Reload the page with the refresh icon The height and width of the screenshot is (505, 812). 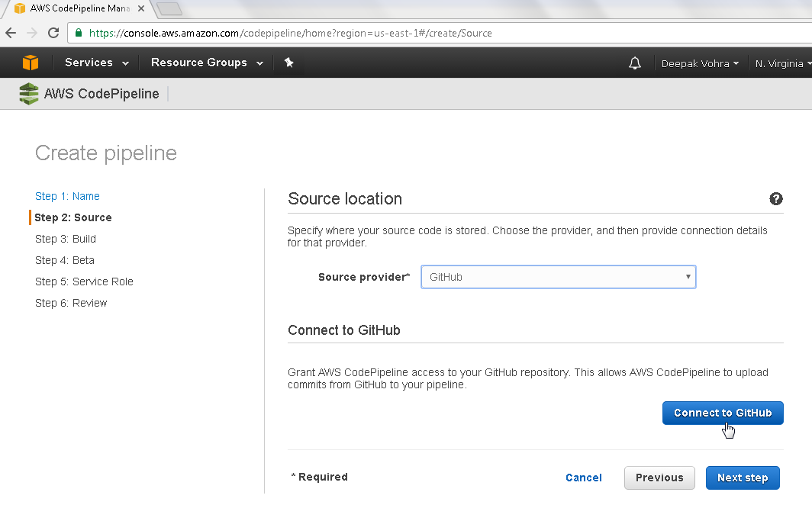tap(53, 33)
